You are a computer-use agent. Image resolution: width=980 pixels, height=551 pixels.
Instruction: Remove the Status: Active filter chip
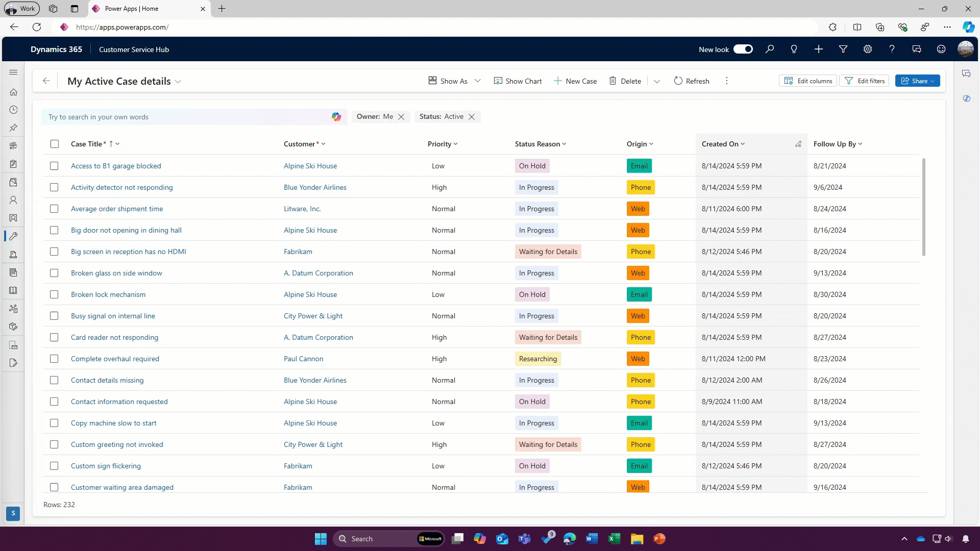point(472,117)
